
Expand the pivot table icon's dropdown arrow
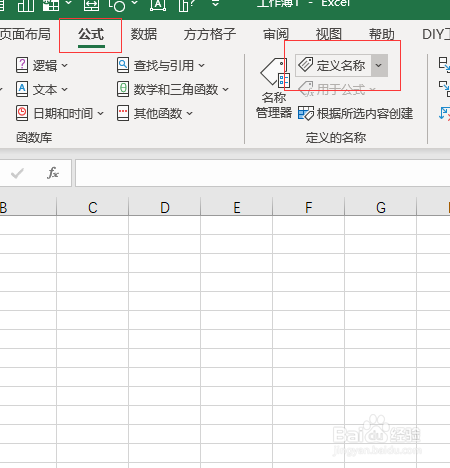(x=69, y=3)
